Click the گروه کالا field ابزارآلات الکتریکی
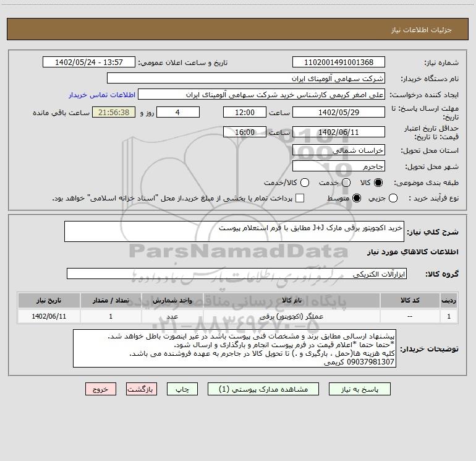 (237, 274)
